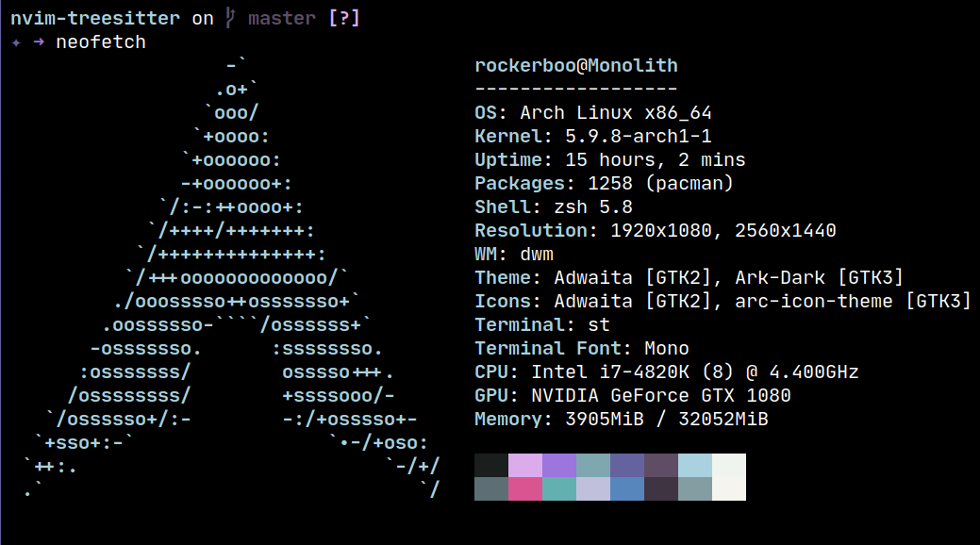Select the 'CPU: Intel i7-4820K' line
Image resolution: width=980 pixels, height=545 pixels.
(x=666, y=372)
